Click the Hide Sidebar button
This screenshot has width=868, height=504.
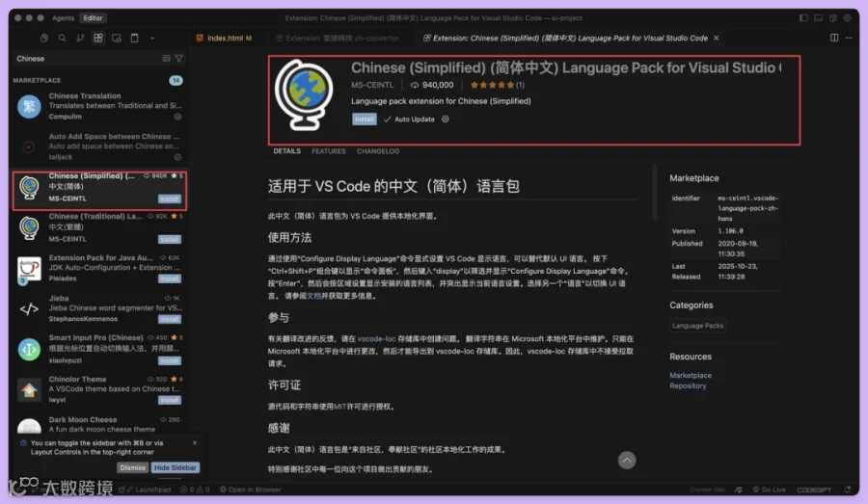pyautogui.click(x=175, y=467)
